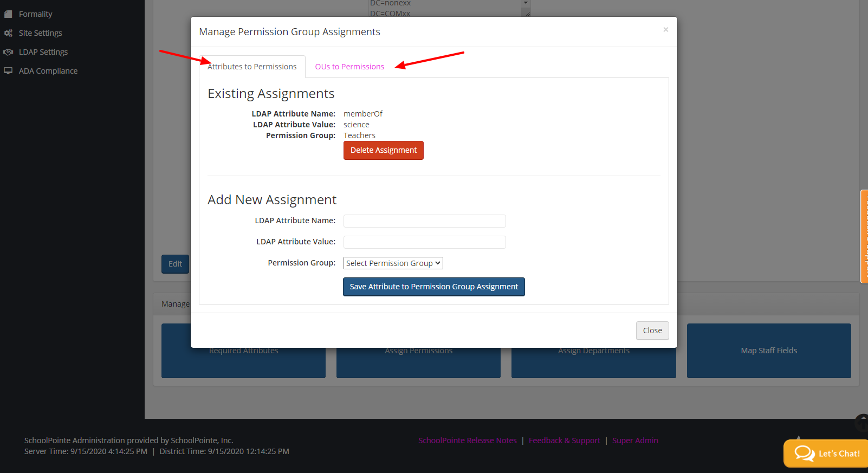Viewport: 868px width, 473px height.
Task: Open the Assign Departments tile
Action: coord(594,362)
